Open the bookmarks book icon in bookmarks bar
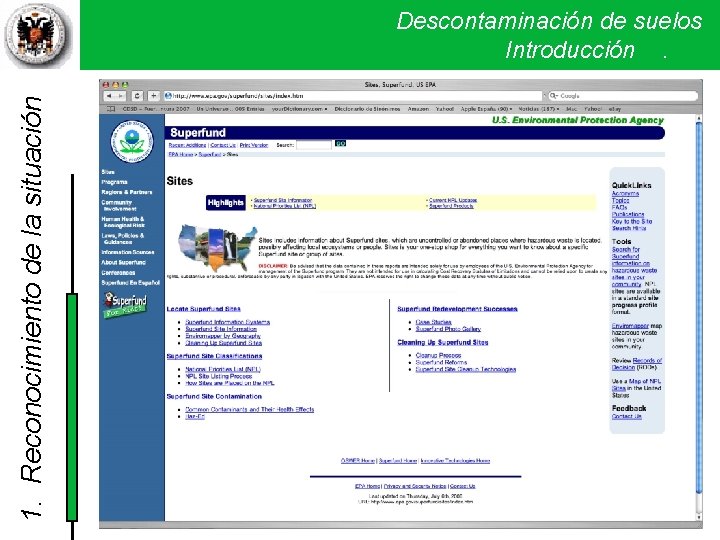The height and width of the screenshot is (540, 720). (x=111, y=109)
